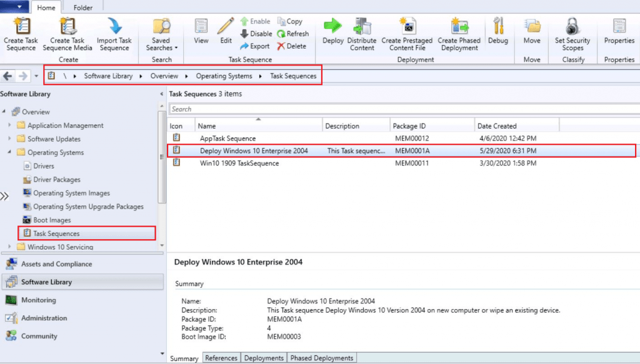640x364 pixels.
Task: Click the Forward navigation arrow
Action: pyautogui.click(x=23, y=76)
